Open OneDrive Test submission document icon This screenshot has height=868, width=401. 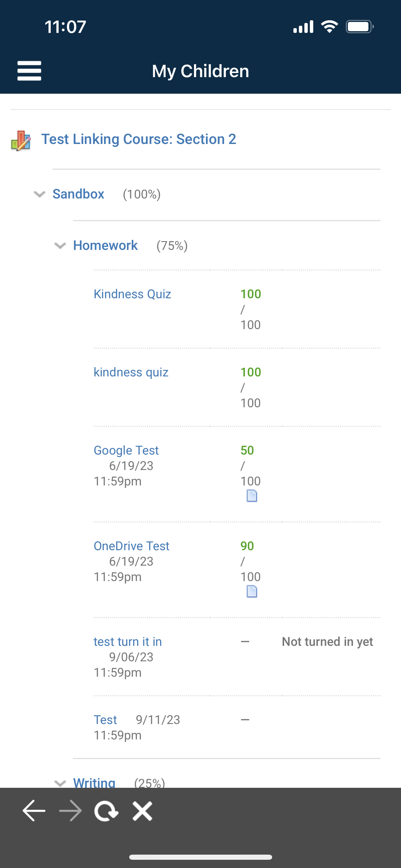(252, 591)
